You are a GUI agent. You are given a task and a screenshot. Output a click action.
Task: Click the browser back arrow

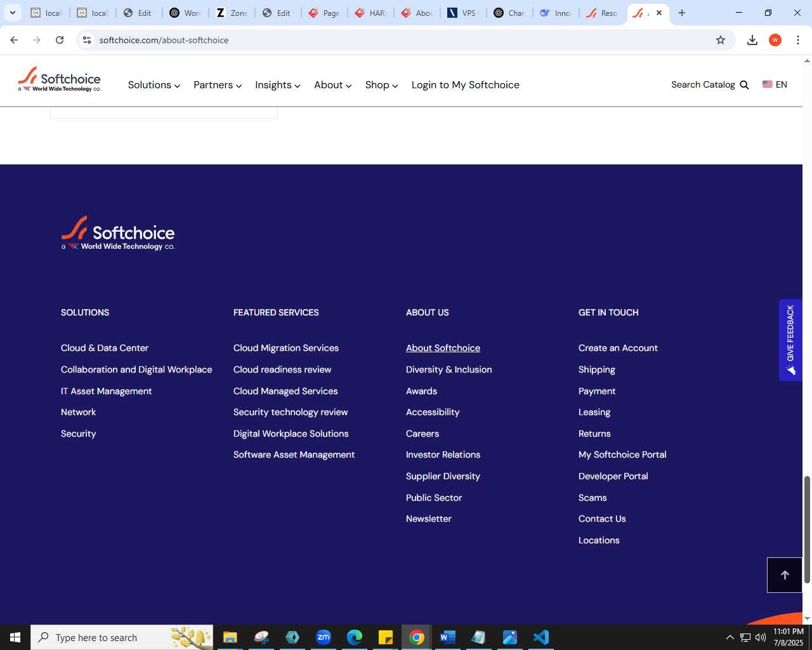click(14, 40)
